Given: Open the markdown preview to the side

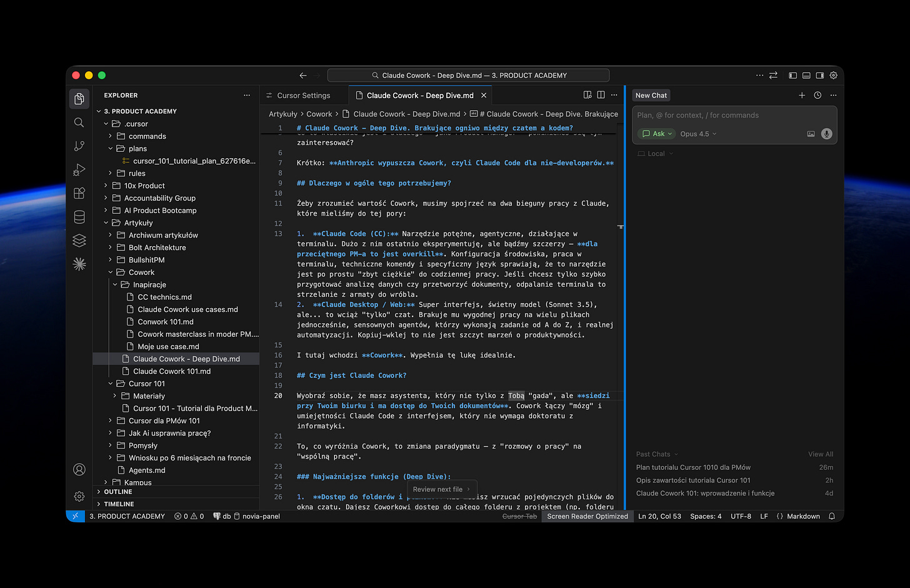Looking at the screenshot, I should coord(587,95).
